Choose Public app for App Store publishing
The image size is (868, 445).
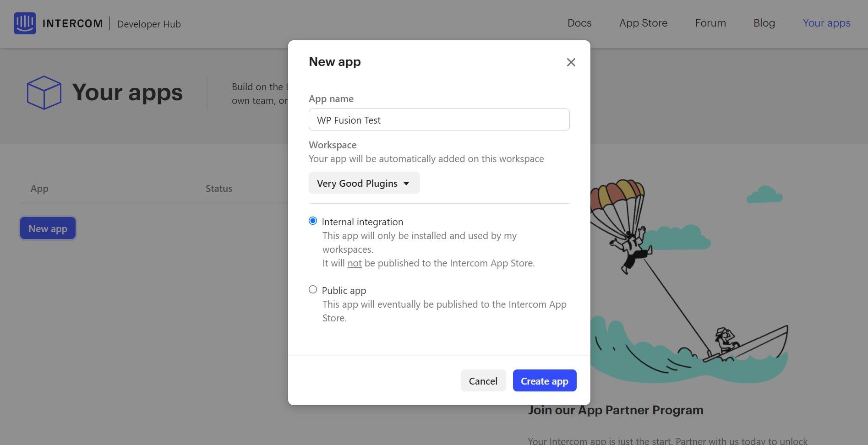(313, 289)
